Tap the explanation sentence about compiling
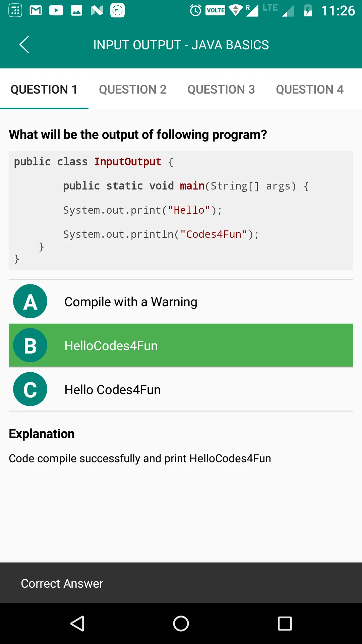Image resolution: width=362 pixels, height=644 pixels. pyautogui.click(x=140, y=458)
